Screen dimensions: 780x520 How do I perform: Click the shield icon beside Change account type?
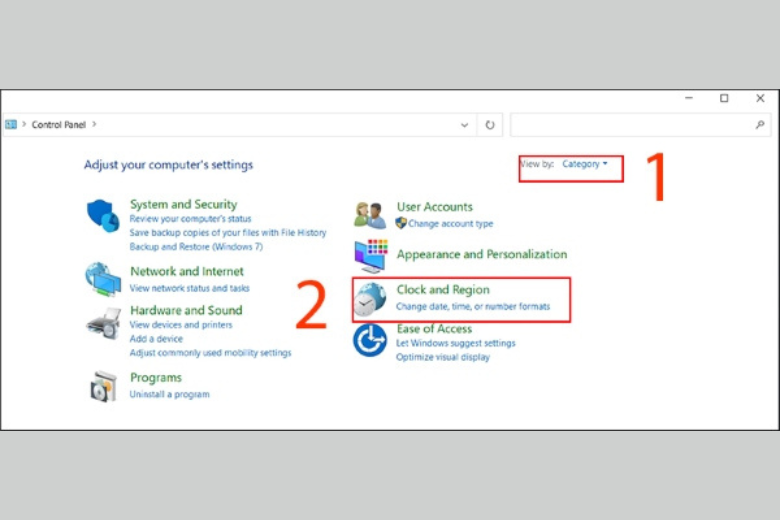[x=401, y=223]
